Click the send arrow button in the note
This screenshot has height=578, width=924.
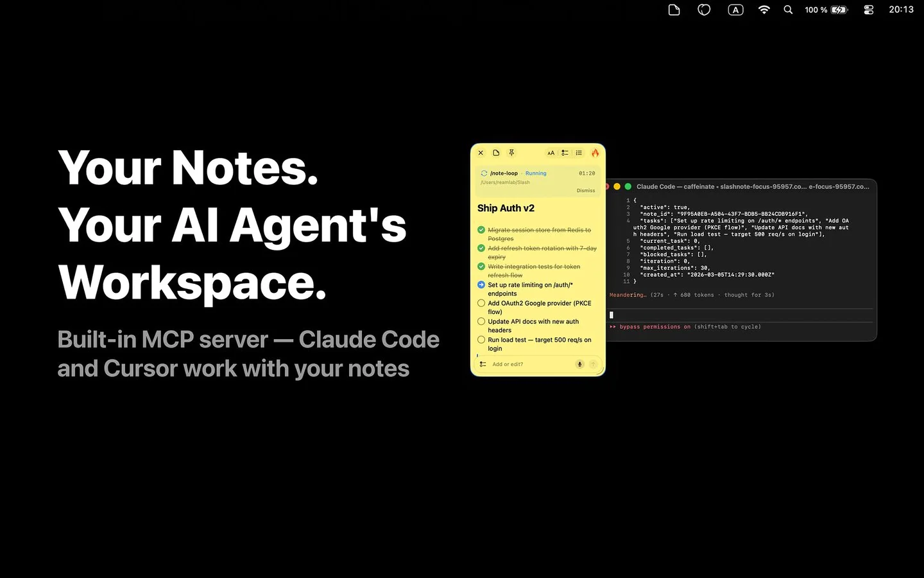click(x=593, y=364)
